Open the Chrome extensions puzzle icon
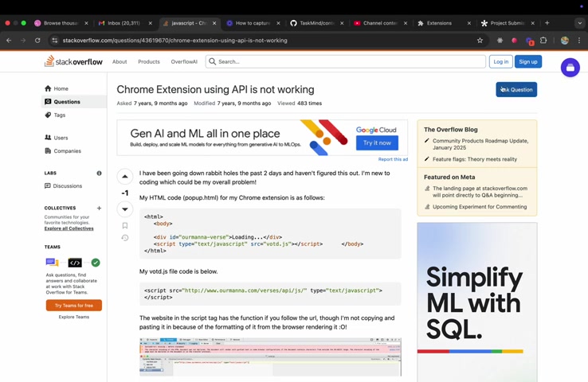The height and width of the screenshot is (382, 588). tap(543, 41)
